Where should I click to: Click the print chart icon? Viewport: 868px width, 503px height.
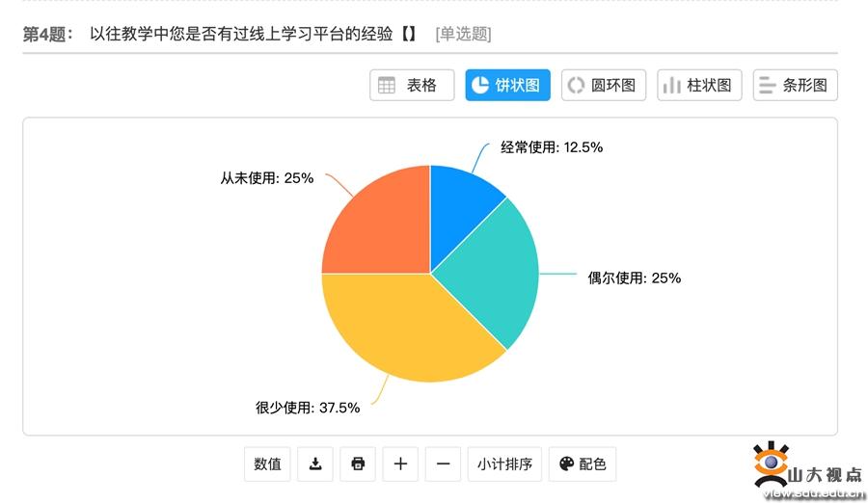358,463
